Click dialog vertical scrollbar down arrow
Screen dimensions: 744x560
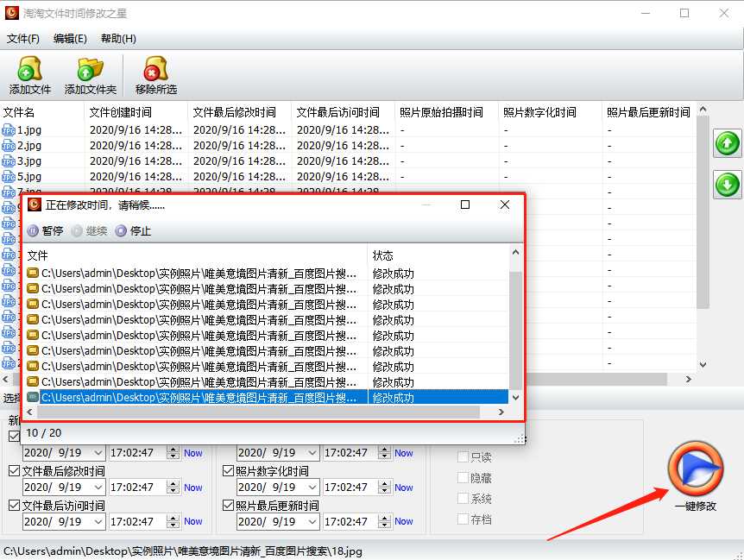tap(516, 398)
